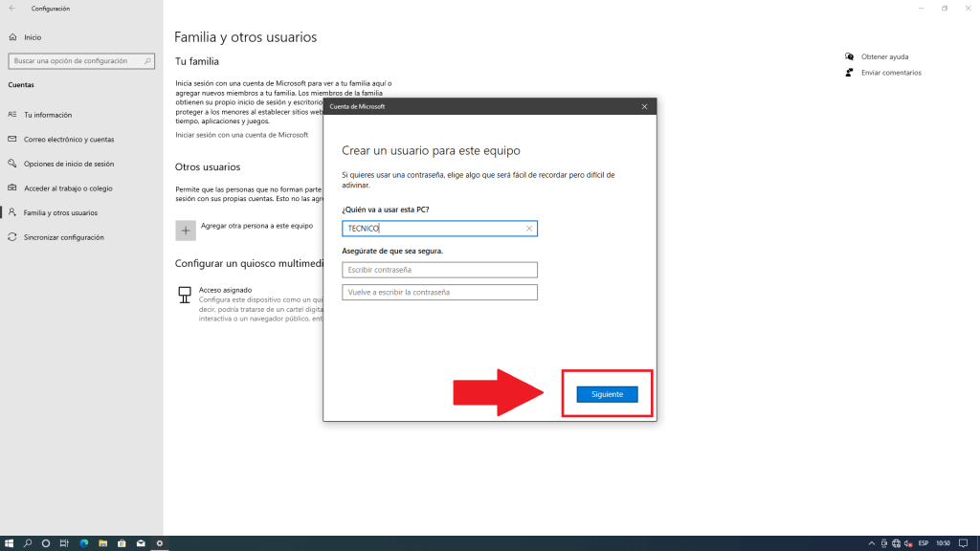Open Tu información in the sidebar
The height and width of the screenshot is (551, 980).
[48, 114]
